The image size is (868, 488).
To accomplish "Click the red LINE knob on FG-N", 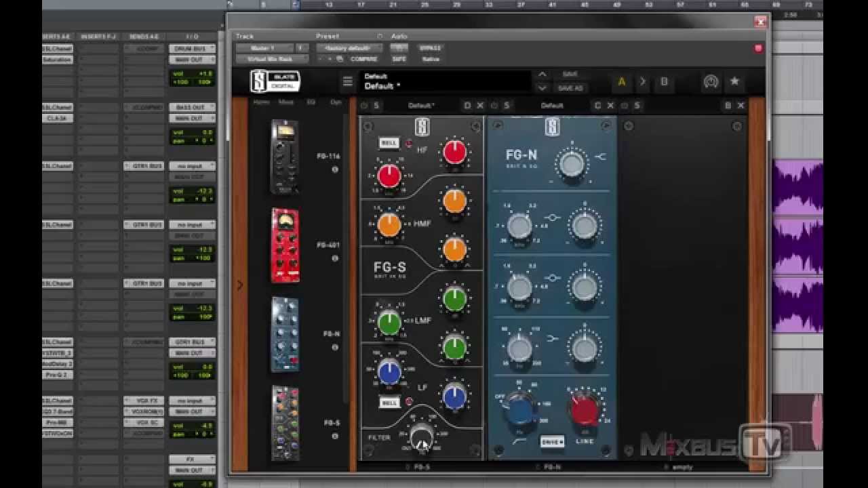I will coord(585,410).
